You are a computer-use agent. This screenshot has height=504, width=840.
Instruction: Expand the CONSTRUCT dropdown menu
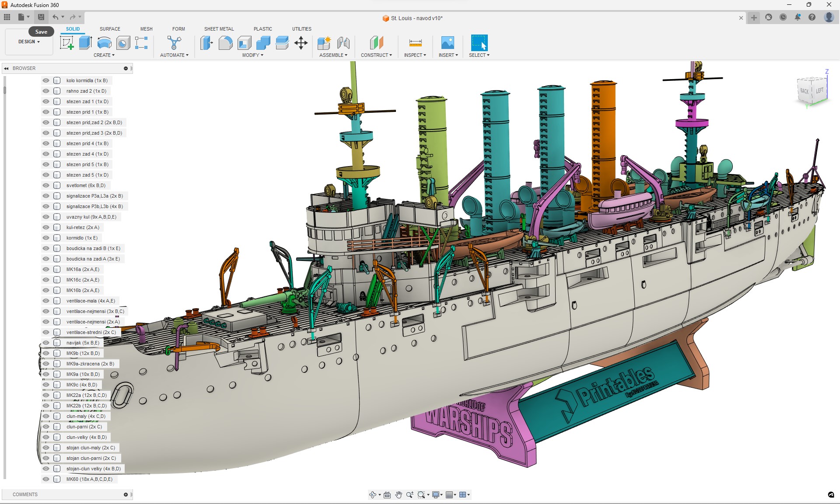[376, 55]
